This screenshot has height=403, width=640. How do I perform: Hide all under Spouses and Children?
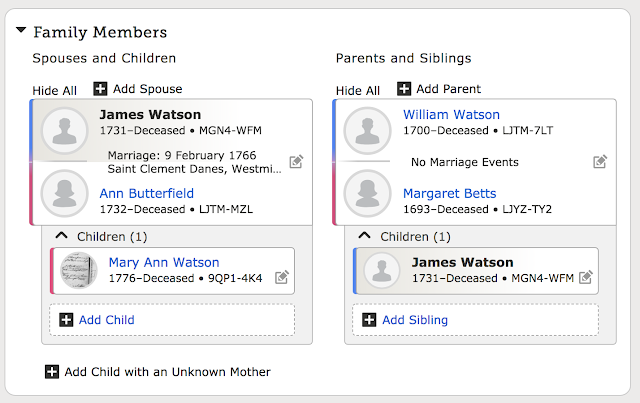(x=54, y=90)
